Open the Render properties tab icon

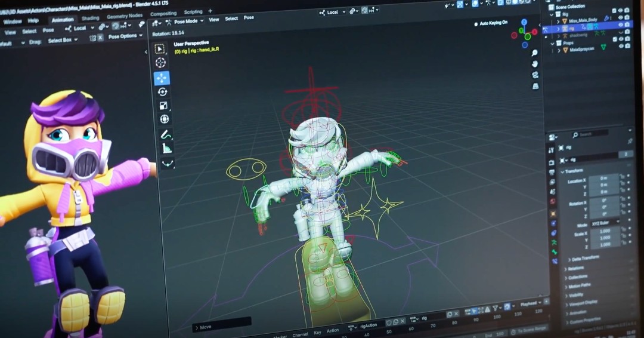pos(551,162)
